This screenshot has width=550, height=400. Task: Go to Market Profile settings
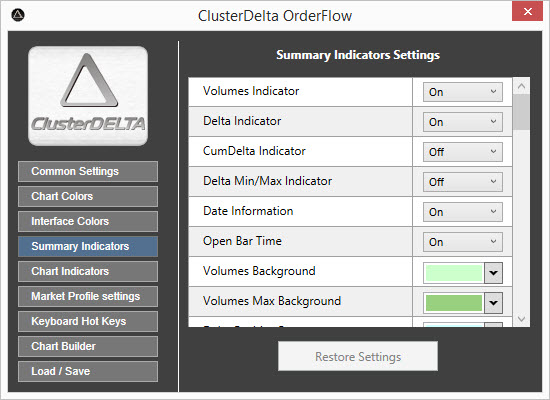coord(88,296)
